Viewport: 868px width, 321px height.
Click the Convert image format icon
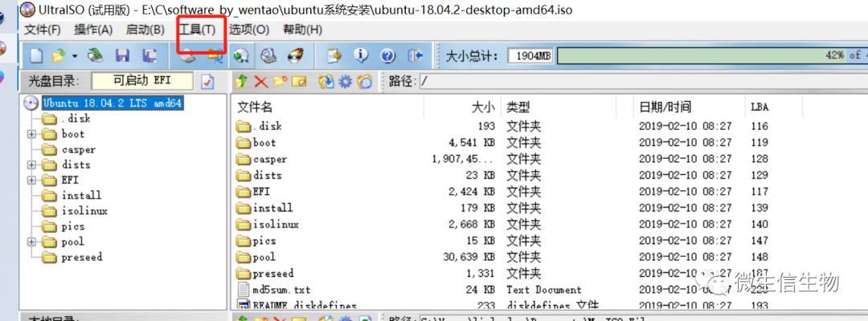(216, 57)
